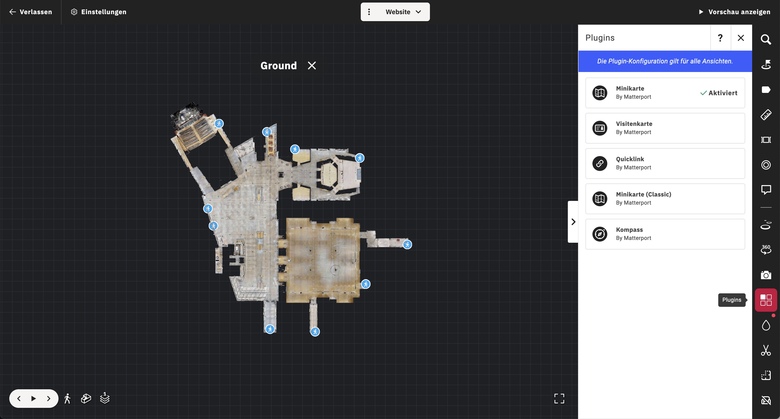The width and height of the screenshot is (780, 419).
Task: Switch to walking explore view
Action: pos(68,399)
